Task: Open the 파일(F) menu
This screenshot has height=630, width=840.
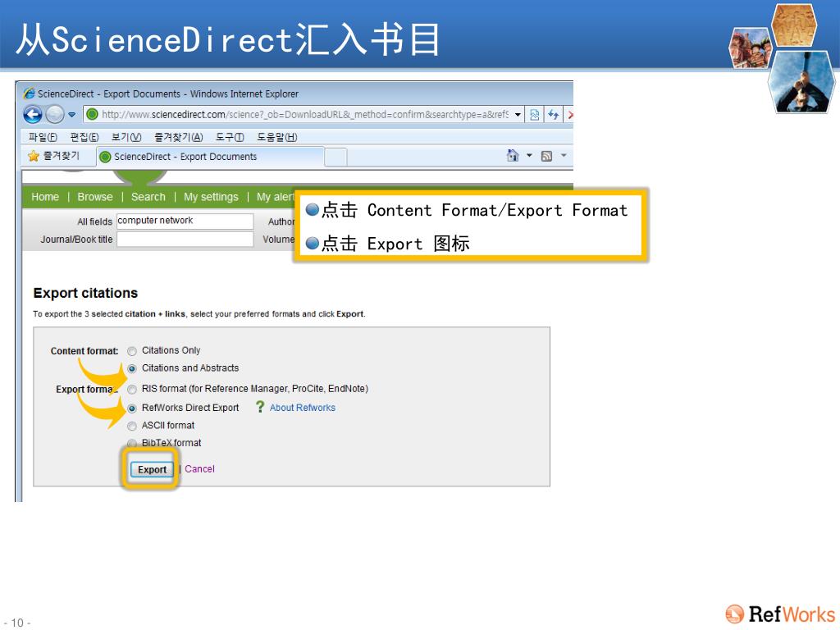Action: [43, 137]
